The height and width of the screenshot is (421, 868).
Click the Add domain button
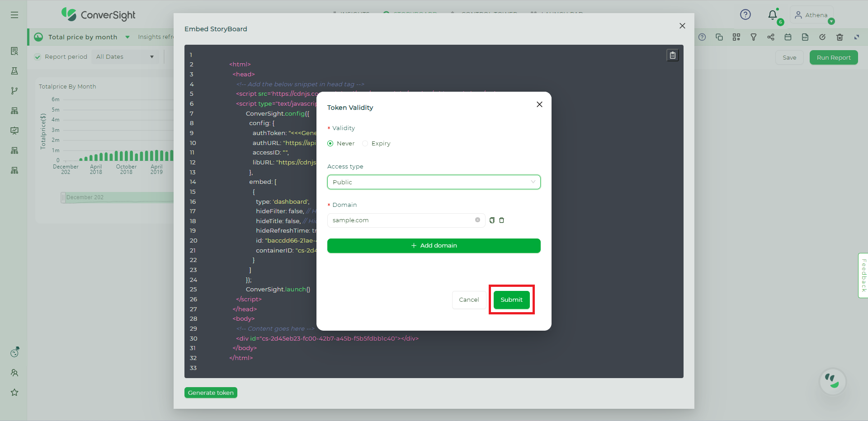(434, 246)
